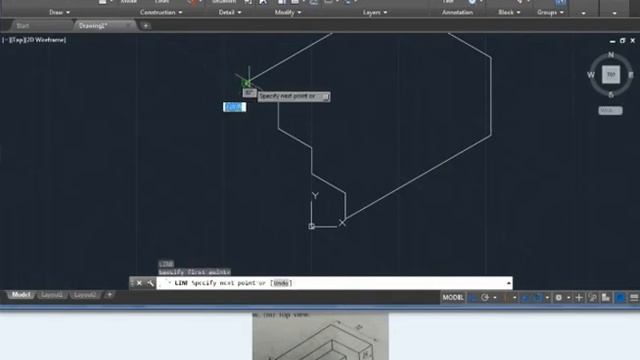Expand the Modify ribbon panel
The height and width of the screenshot is (360, 640).
point(288,12)
